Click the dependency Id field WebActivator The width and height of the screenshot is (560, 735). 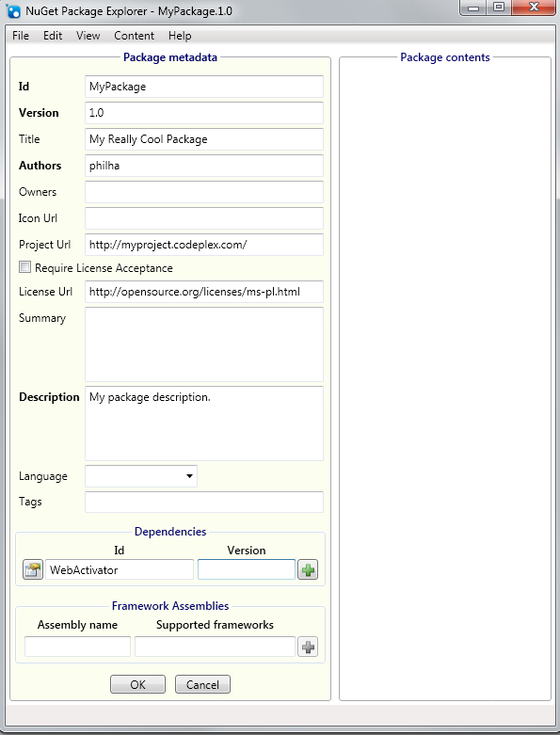119,569
